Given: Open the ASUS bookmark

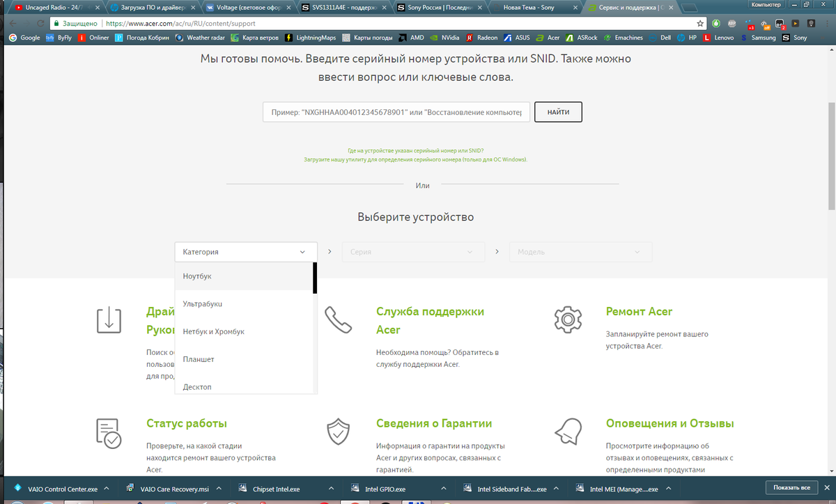Looking at the screenshot, I should coord(517,38).
